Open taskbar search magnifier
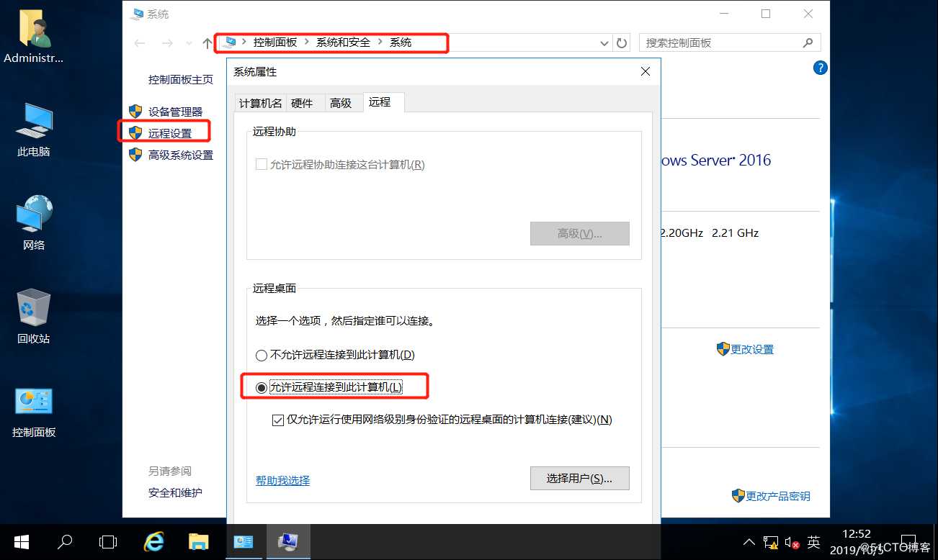 click(65, 542)
